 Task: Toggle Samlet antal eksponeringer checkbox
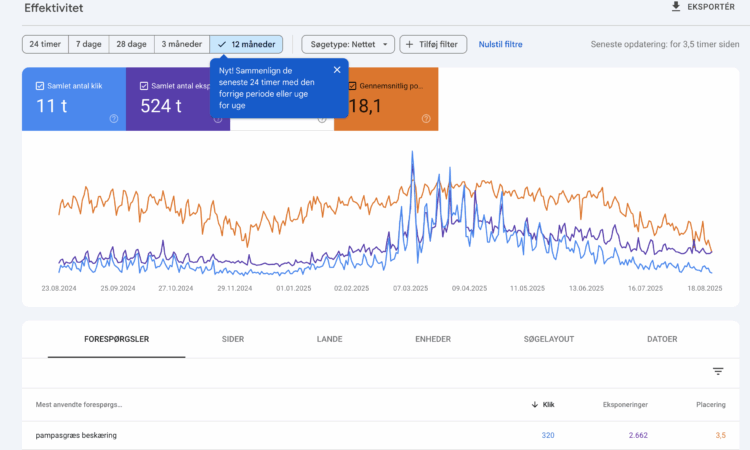(144, 86)
